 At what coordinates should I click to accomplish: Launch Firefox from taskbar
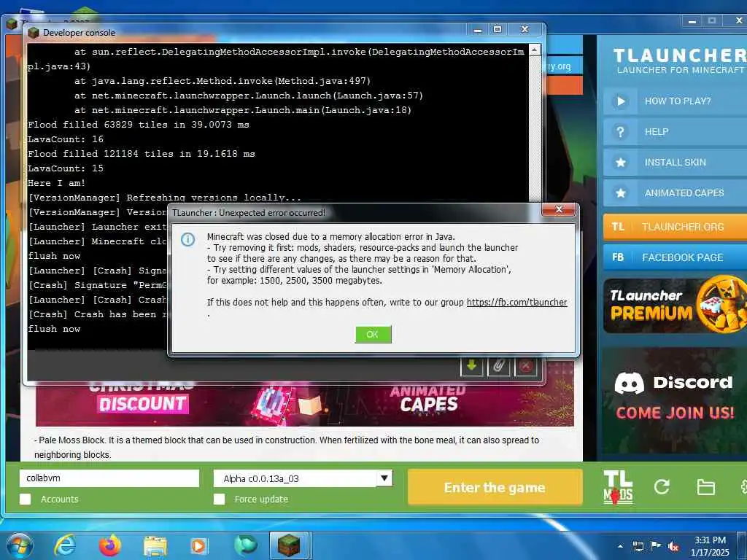click(110, 545)
